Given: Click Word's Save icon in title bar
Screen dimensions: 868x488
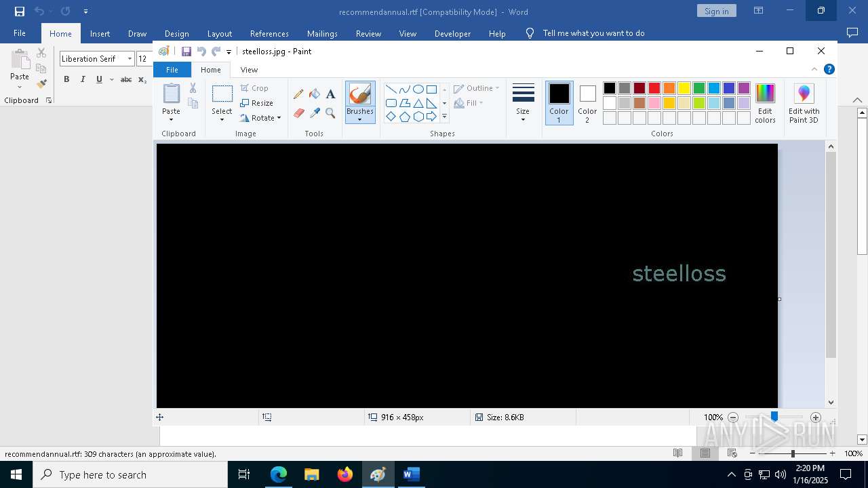Looking at the screenshot, I should 20,12.
